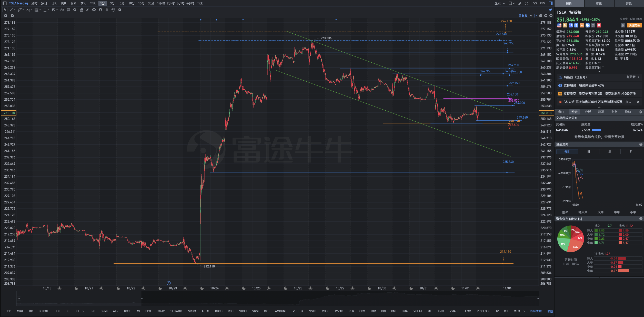Toggle 特大单 legend in flow chart
The height and width of the screenshot is (317, 644).
coord(581,212)
